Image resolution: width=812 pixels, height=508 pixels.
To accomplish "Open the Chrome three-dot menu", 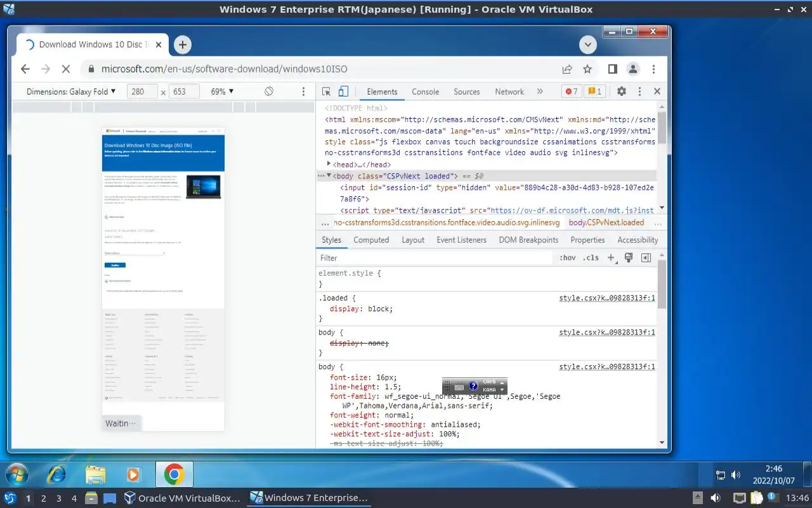I will [653, 69].
